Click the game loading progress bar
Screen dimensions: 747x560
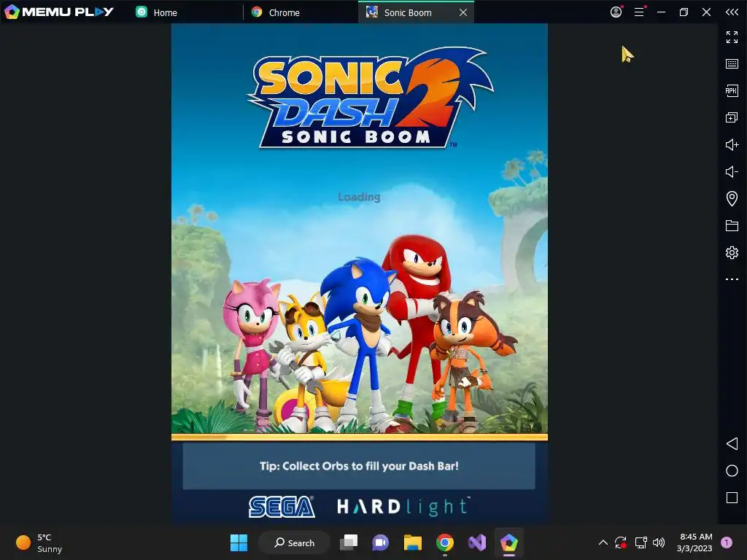coord(359,437)
